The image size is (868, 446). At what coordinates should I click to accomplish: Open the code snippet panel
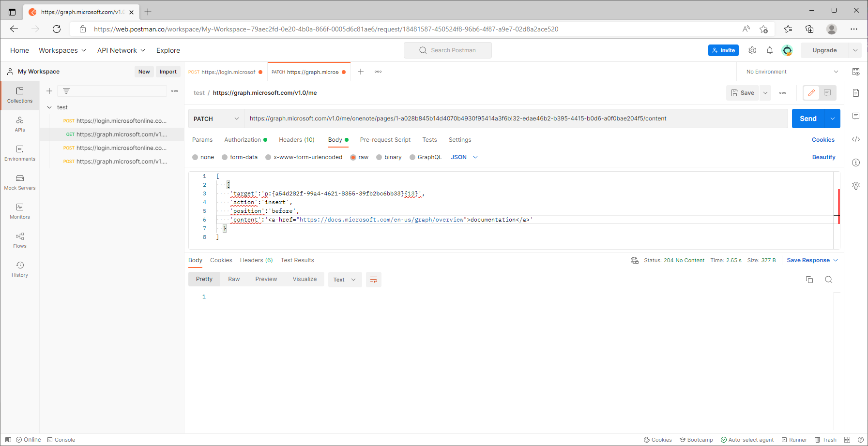point(856,139)
